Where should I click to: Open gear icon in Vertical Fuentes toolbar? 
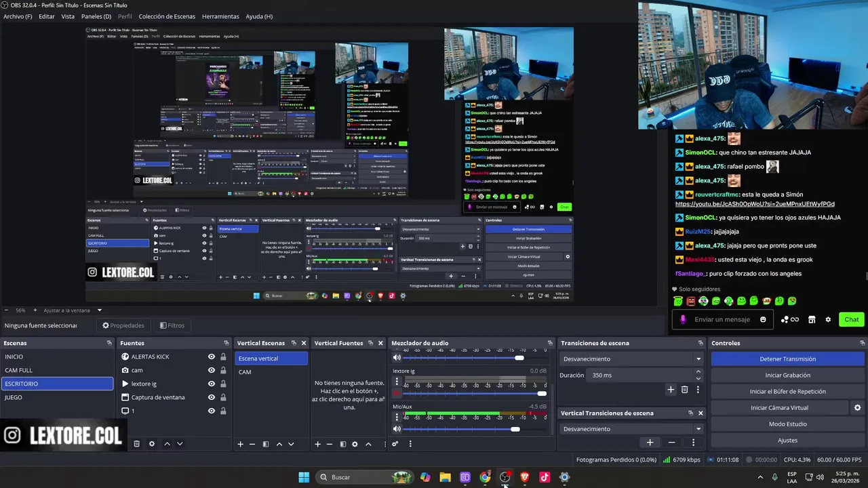point(355,444)
